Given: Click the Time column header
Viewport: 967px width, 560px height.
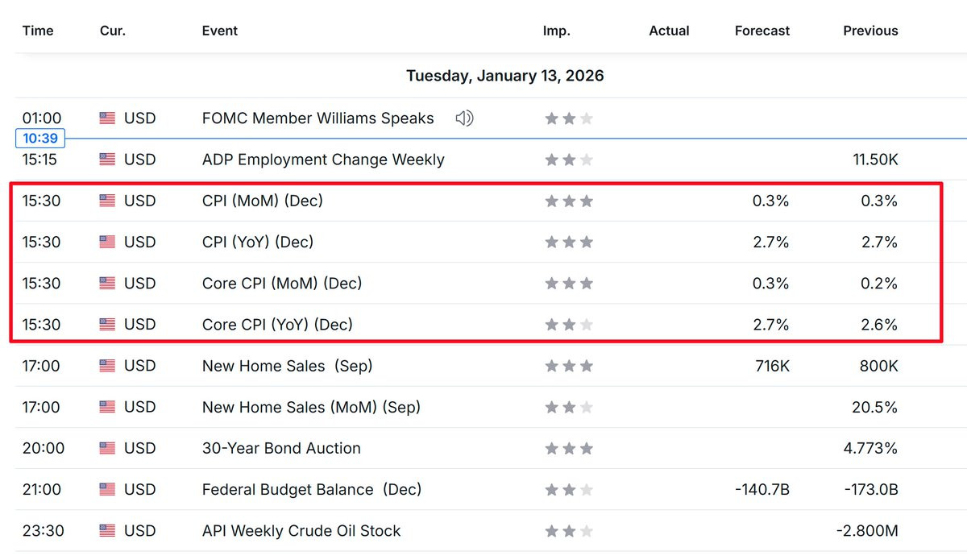Looking at the screenshot, I should (x=38, y=31).
